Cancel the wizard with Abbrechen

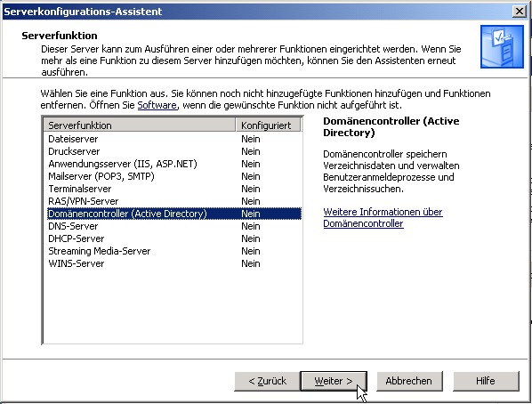point(409,381)
